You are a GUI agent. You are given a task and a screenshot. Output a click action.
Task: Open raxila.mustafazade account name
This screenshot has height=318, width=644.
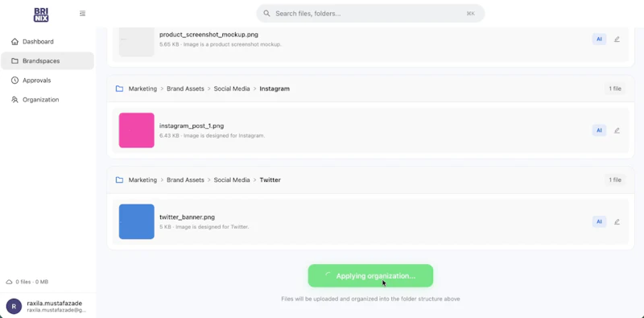(55, 304)
